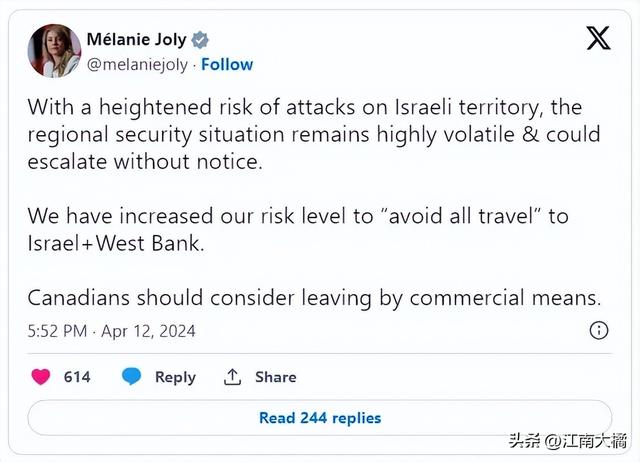Open the X logo link
The image size is (640, 462).
[x=598, y=38]
